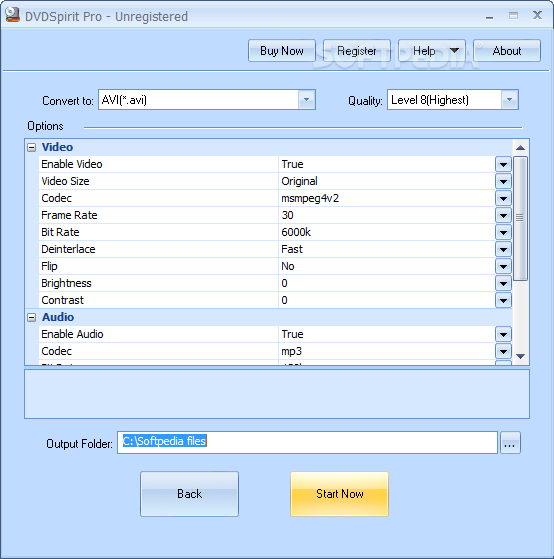Close the DVDSpirit Pro window
This screenshot has width=554, height=559.
[537, 15]
